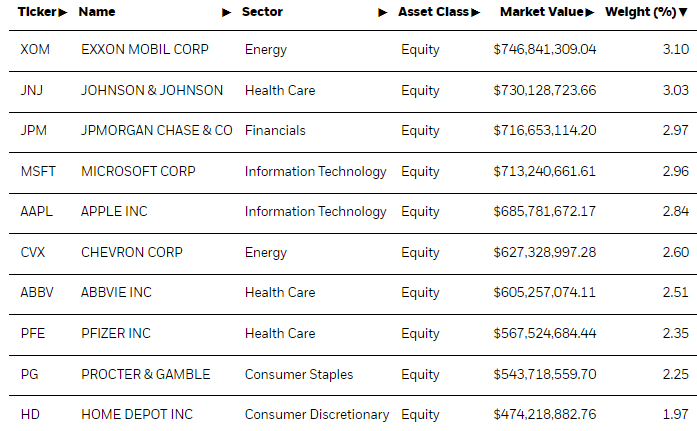Image resolution: width=697 pixels, height=431 pixels.
Task: Open the JOHNSON & JOHNSON holding
Action: [x=152, y=90]
